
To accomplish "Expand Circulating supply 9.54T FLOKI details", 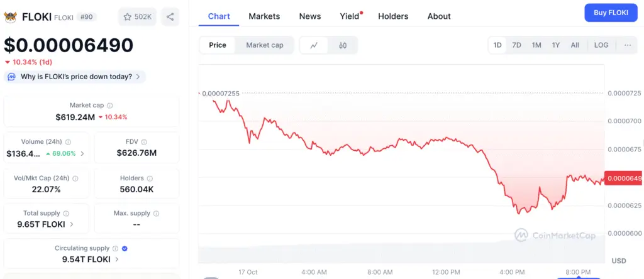I will coord(117,259).
